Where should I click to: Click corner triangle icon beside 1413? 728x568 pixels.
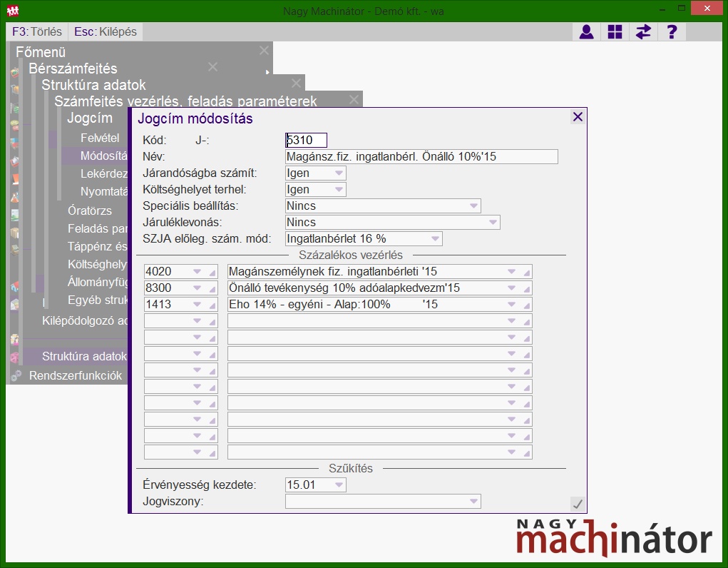point(212,306)
